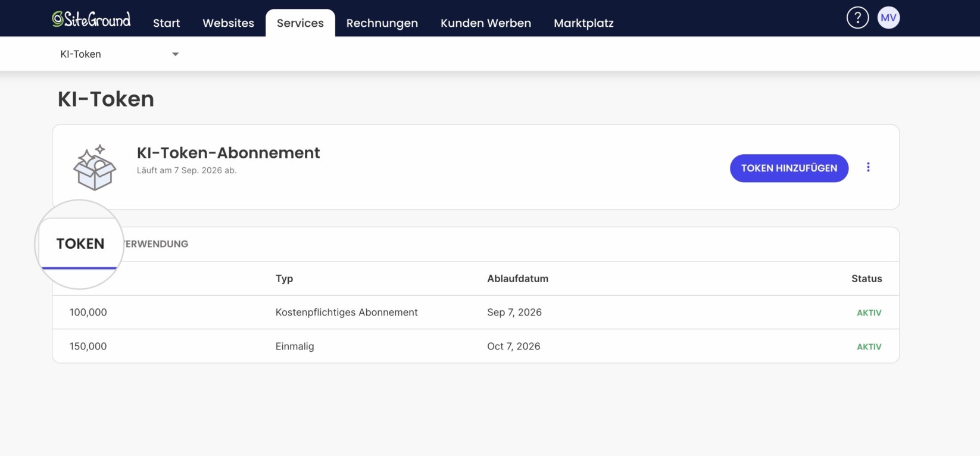Click the Einmalig type cell
Screen dimensions: 980x456
pos(295,346)
